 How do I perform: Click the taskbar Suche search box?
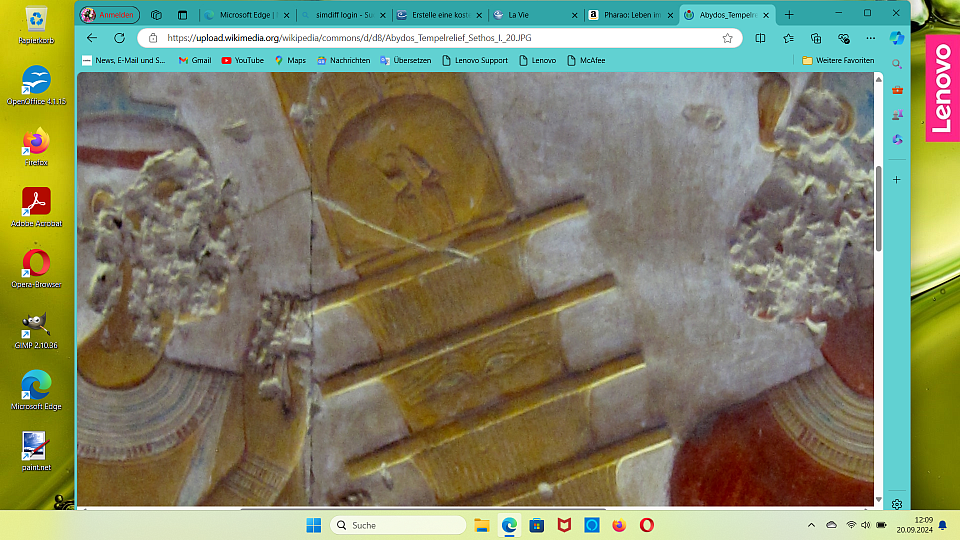[x=398, y=525]
